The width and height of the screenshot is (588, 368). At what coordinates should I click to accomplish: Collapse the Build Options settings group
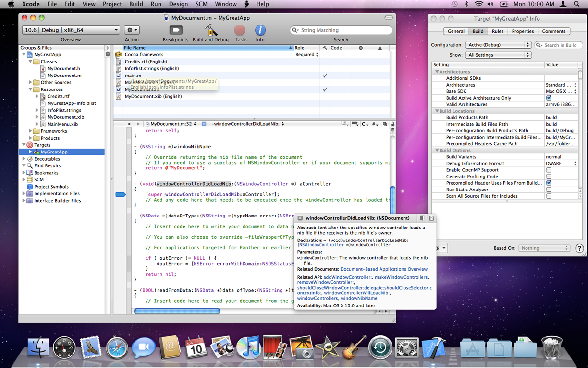[437, 151]
